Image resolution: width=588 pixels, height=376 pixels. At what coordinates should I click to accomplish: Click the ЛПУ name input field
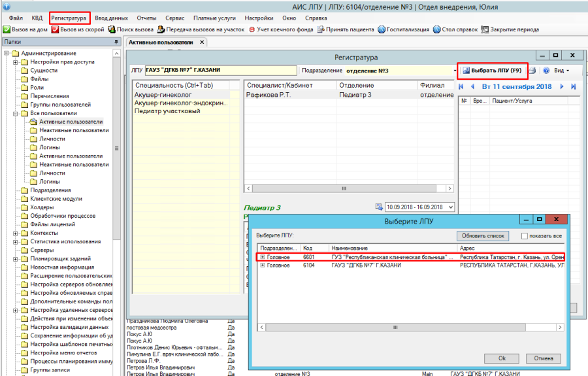click(x=221, y=70)
